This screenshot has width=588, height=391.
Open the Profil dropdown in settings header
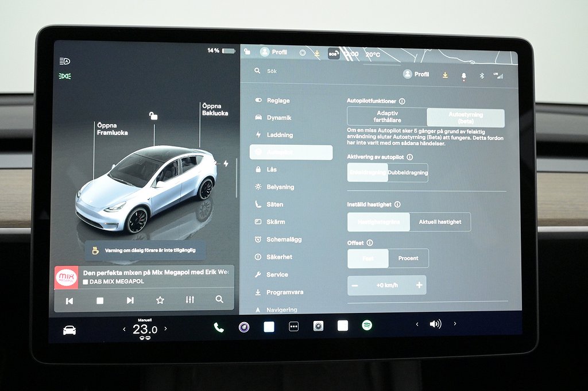click(416, 75)
